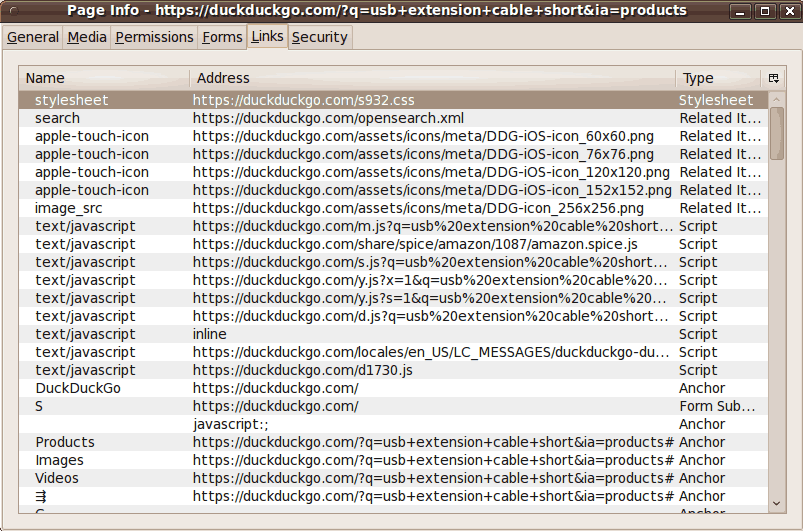Switch to the Media tab
Viewport: 803px width, 531px height.
coord(87,37)
